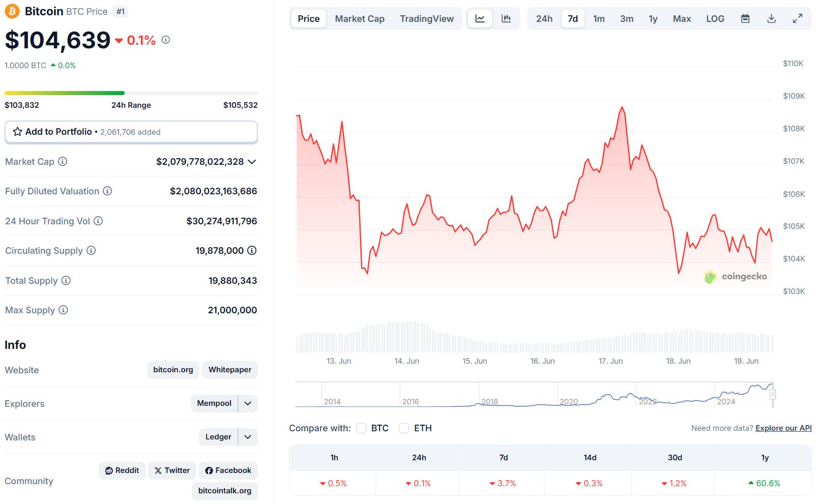This screenshot has height=504, width=822.
Task: Switch chart to candlestick view
Action: coord(506,18)
